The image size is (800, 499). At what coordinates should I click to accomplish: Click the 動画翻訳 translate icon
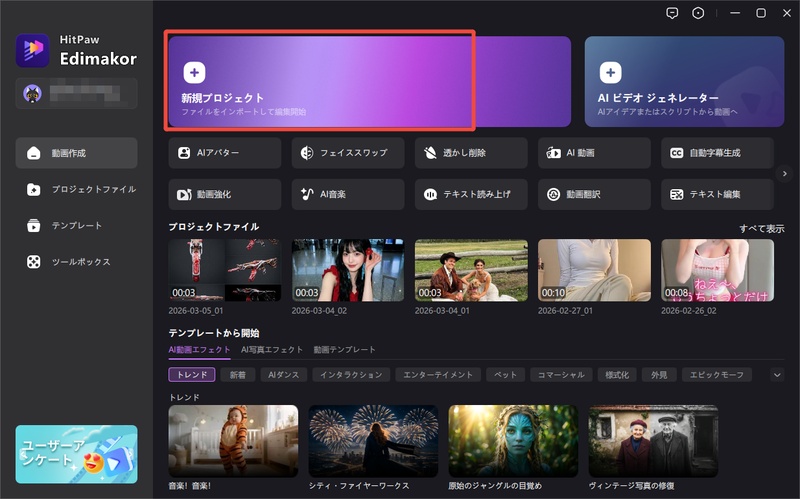click(x=554, y=194)
